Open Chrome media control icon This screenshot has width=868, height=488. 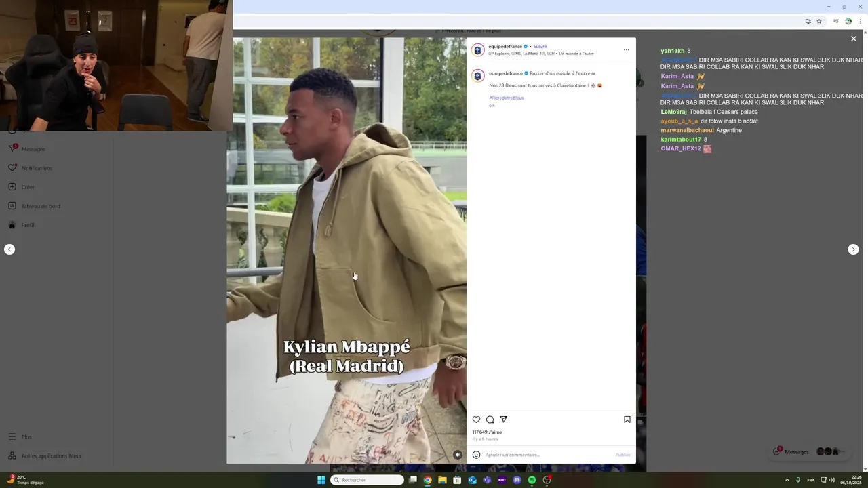(x=836, y=21)
